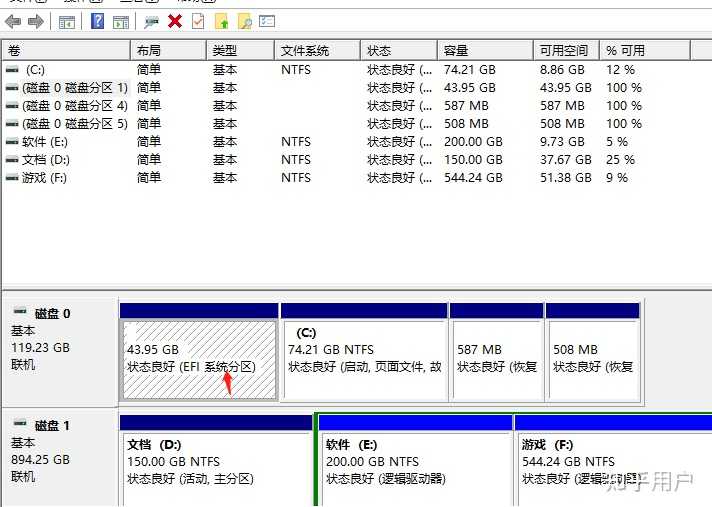This screenshot has width=712, height=507.
Task: Sort by the 文件系统 column header
Action: tap(317, 50)
